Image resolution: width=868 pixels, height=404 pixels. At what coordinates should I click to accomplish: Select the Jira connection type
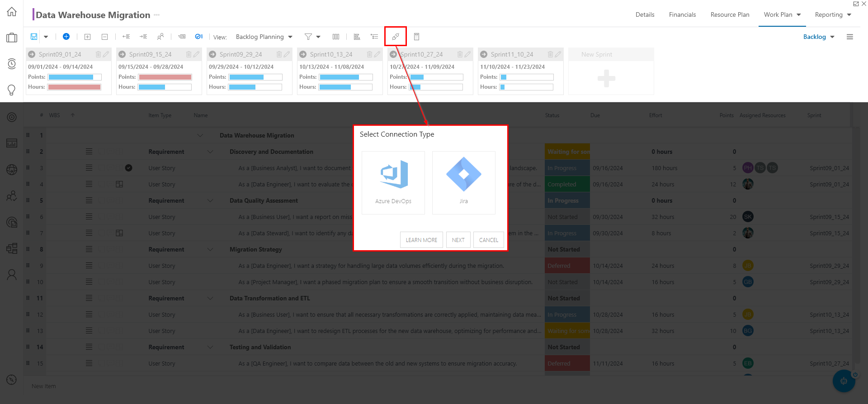[x=464, y=183]
